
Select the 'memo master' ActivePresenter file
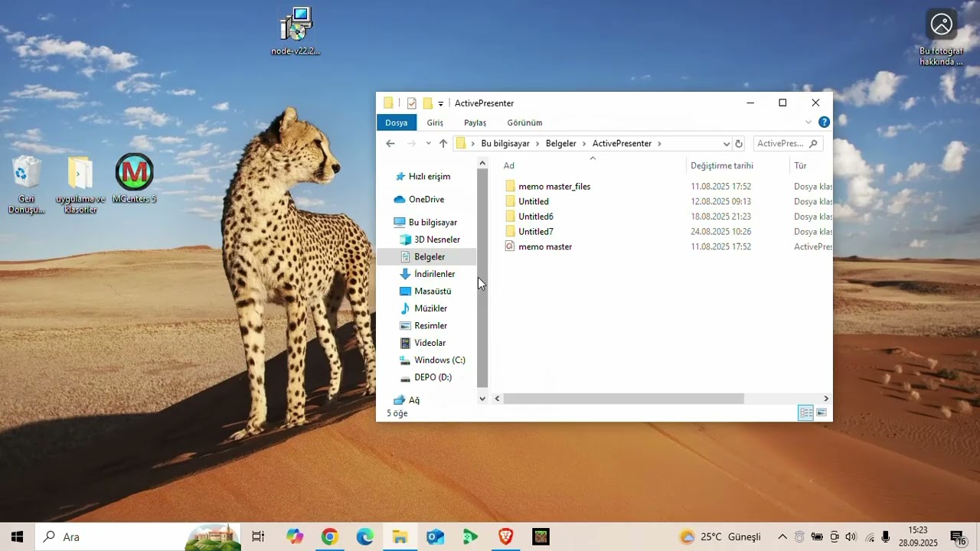[x=538, y=246]
